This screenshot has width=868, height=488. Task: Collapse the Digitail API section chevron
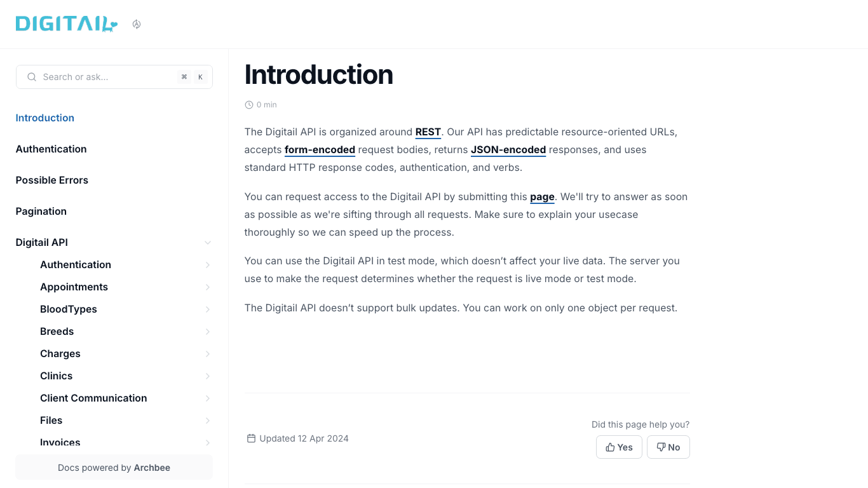(x=208, y=242)
